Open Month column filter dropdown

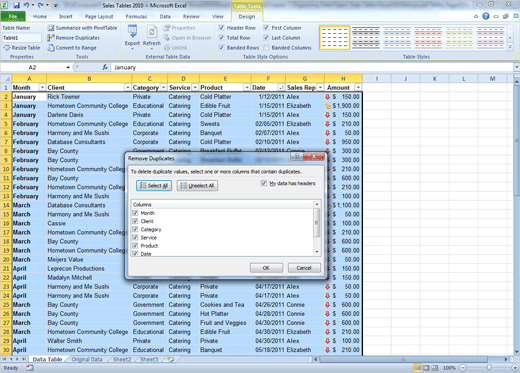(x=42, y=87)
